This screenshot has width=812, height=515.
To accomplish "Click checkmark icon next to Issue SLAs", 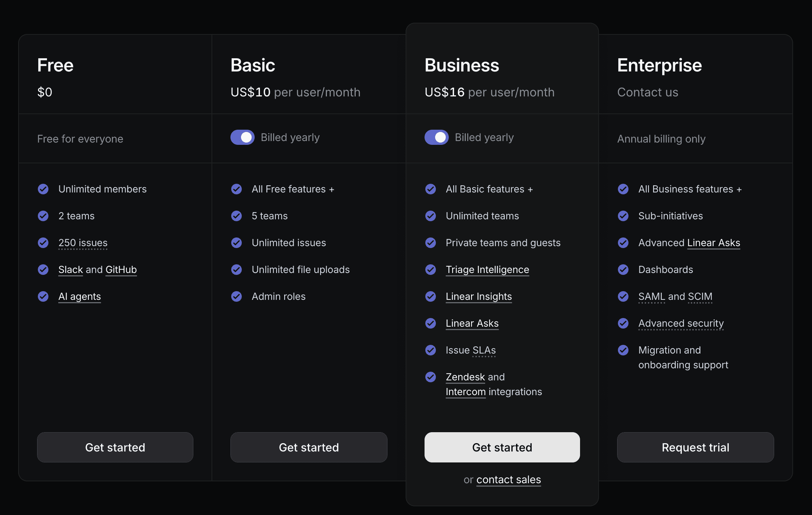I will point(431,350).
